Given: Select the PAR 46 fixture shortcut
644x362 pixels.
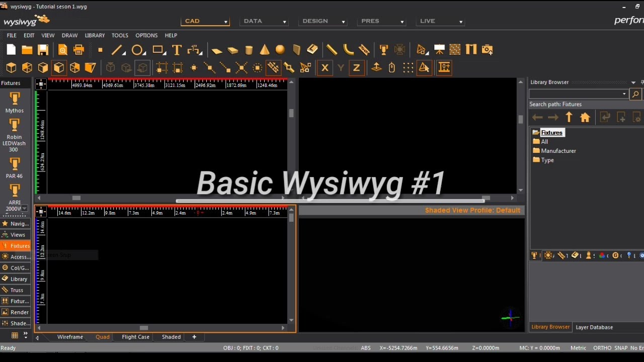Looking at the screenshot, I should tap(14, 168).
